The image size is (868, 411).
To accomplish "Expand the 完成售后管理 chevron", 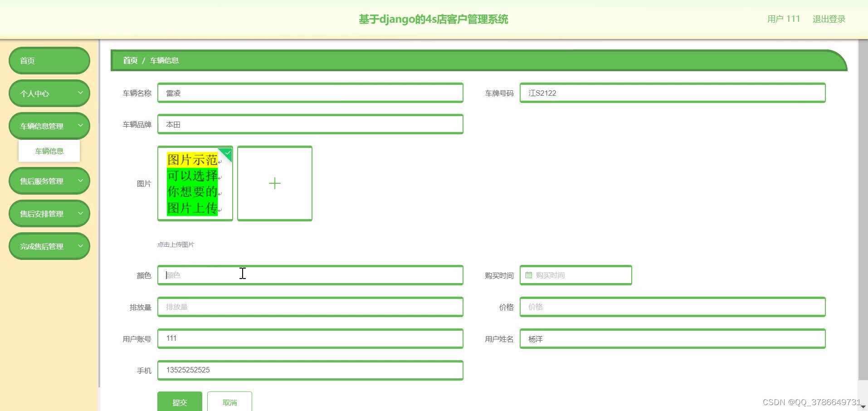I will click(x=80, y=245).
